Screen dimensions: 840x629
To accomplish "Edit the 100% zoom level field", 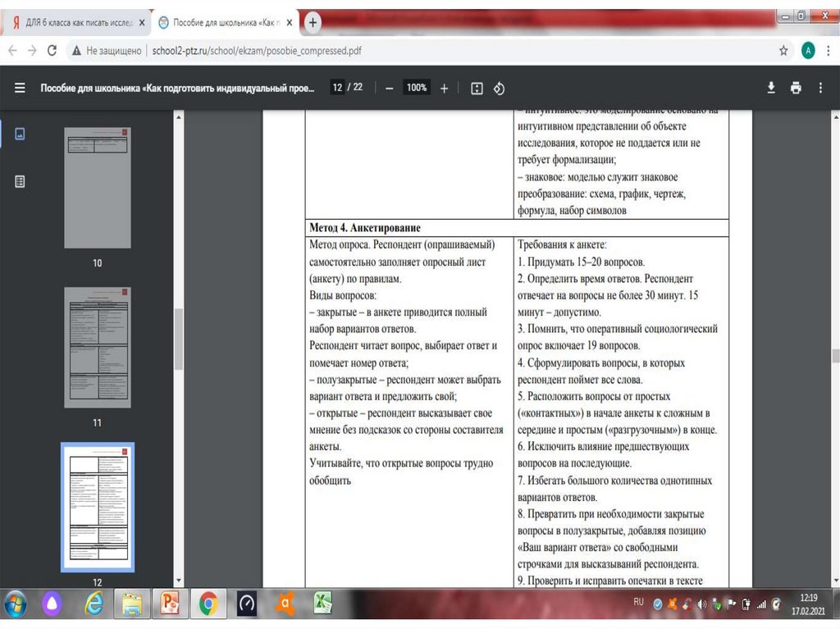I will point(417,88).
